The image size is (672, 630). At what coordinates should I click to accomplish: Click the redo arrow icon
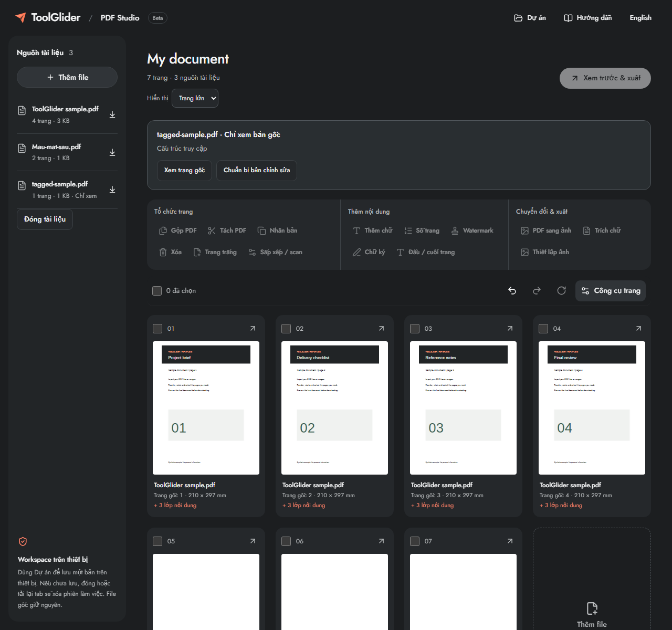(537, 291)
